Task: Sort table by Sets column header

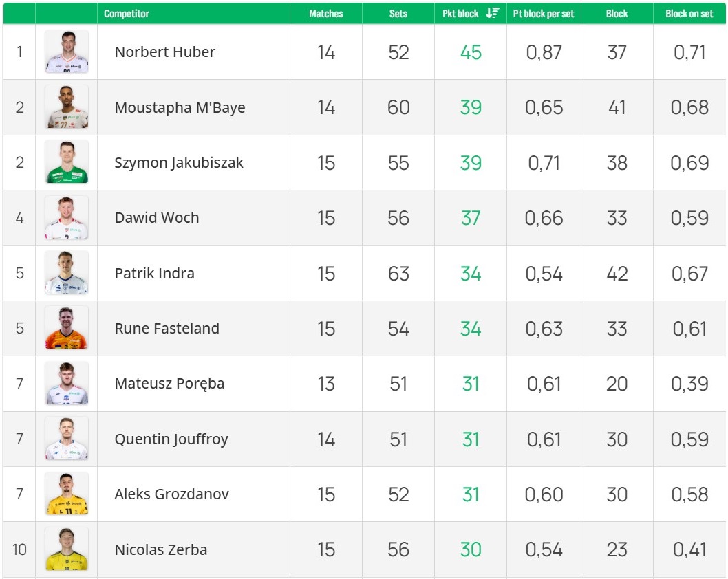Action: (x=398, y=14)
